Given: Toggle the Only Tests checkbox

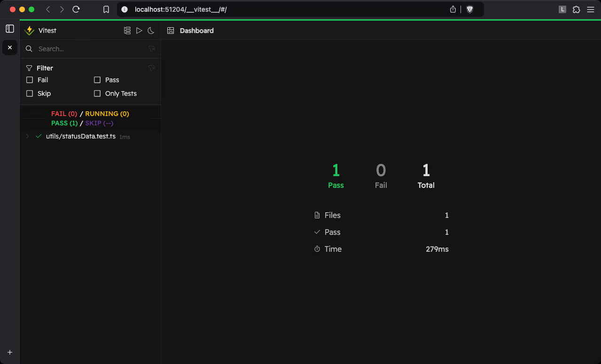Looking at the screenshot, I should (97, 93).
